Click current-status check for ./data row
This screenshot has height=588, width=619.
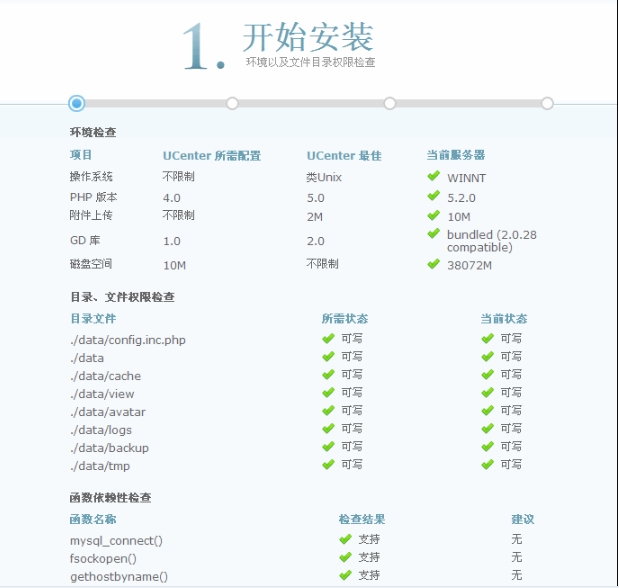click(488, 357)
